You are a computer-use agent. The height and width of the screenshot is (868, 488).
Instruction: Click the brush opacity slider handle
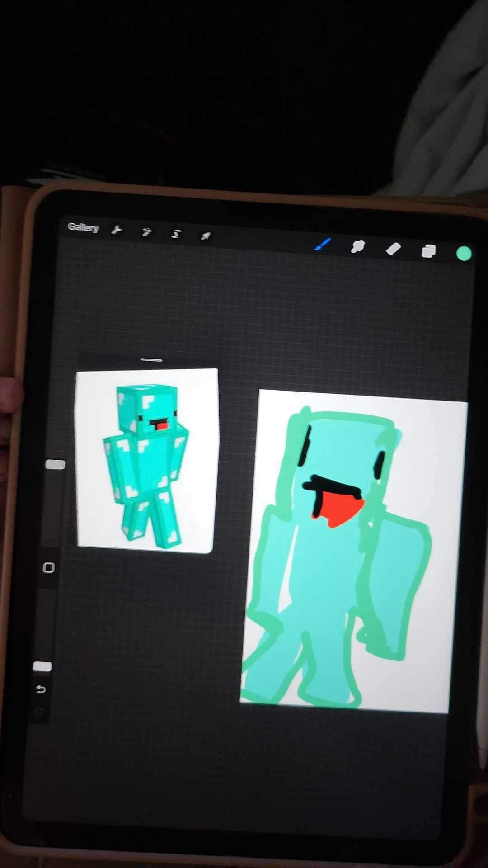point(42,666)
